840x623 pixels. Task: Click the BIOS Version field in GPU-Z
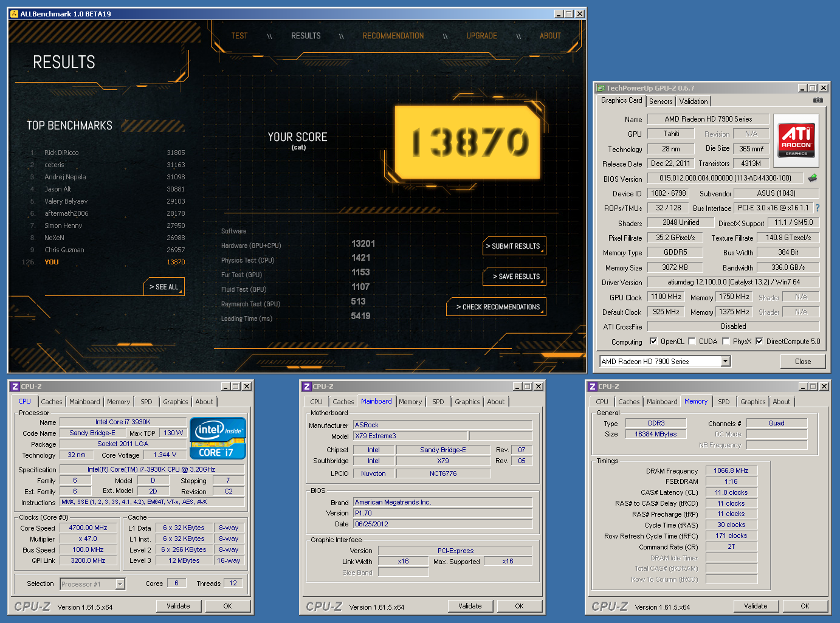725,178
